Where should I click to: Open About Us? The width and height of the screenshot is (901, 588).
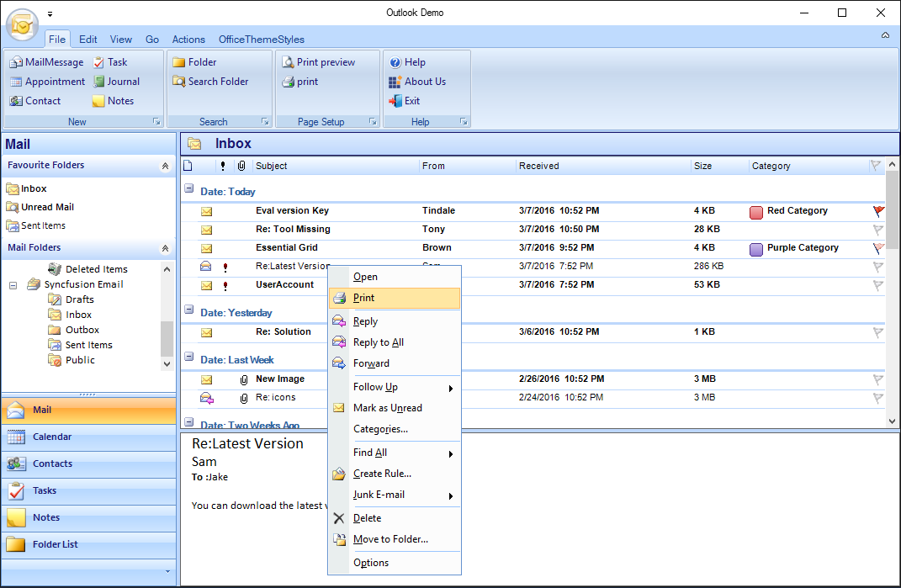(x=418, y=82)
